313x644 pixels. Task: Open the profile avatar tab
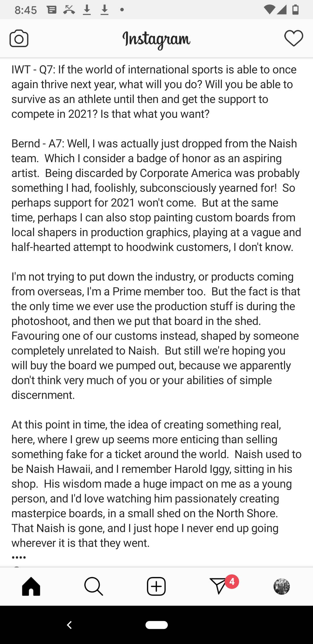(281, 586)
